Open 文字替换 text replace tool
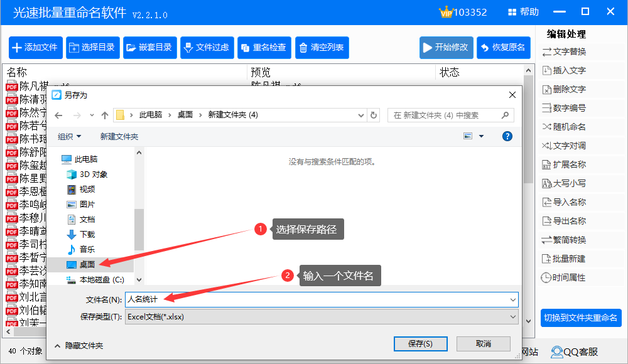The height and width of the screenshot is (364, 628). (565, 51)
